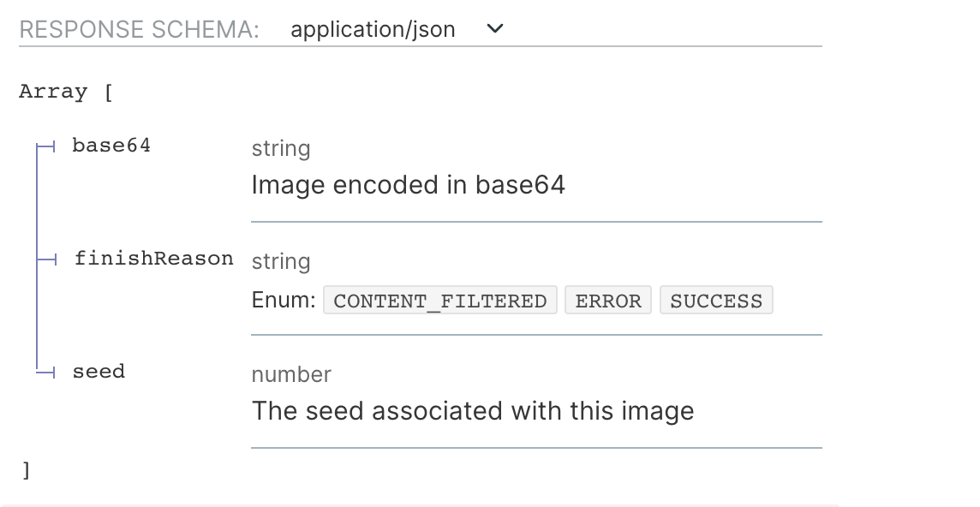Click the string type label for base64
The width and height of the screenshot is (980, 507).
click(281, 149)
